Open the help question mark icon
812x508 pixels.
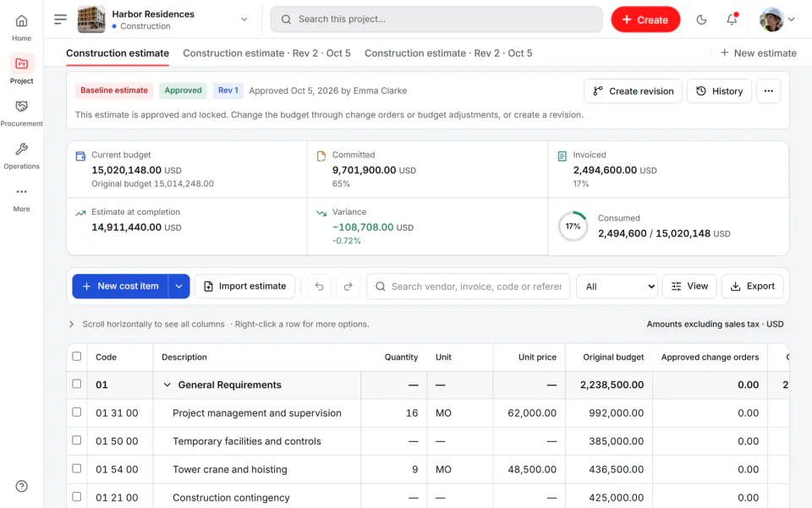point(21,486)
